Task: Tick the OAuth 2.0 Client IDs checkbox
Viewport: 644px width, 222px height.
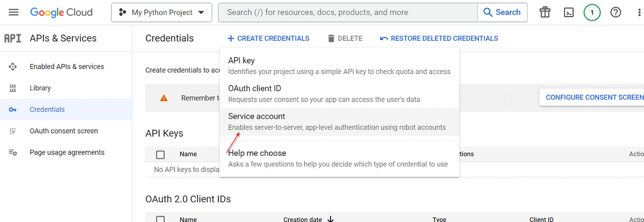Action: 160,219
